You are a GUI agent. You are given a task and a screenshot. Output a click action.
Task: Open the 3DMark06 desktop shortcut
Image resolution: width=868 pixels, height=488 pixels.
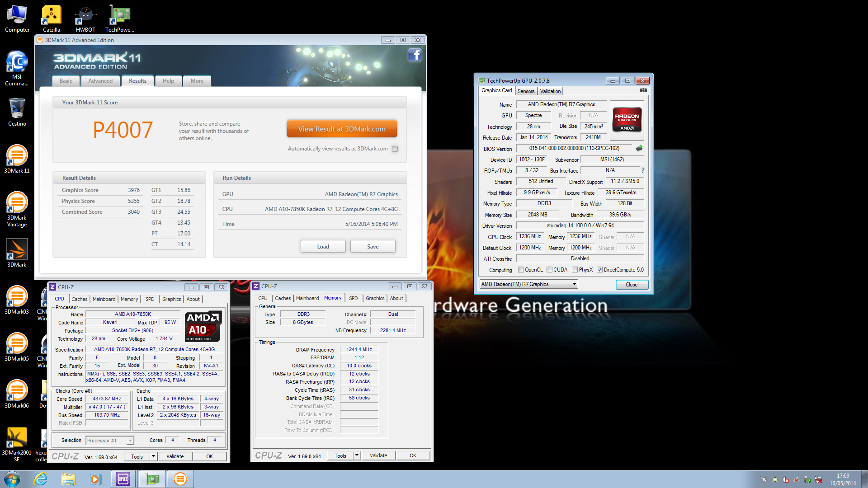pos(17,394)
